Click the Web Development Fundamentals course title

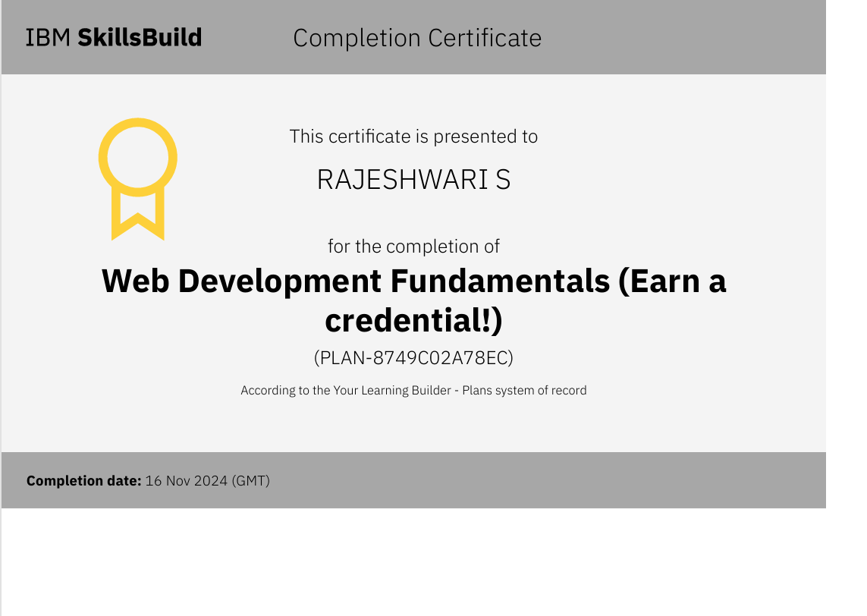click(x=413, y=281)
